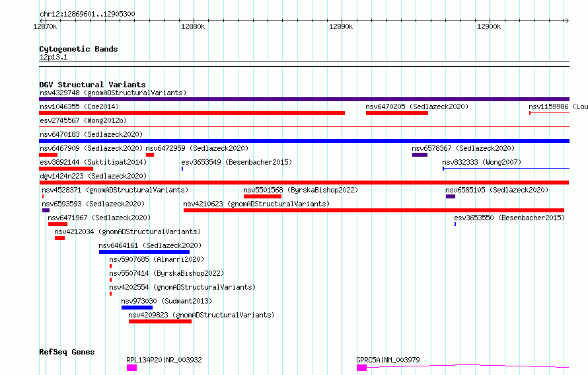Viewport: 588px width, 375px height.
Task: Open nsv1159986 variant label
Action: (x=558, y=106)
